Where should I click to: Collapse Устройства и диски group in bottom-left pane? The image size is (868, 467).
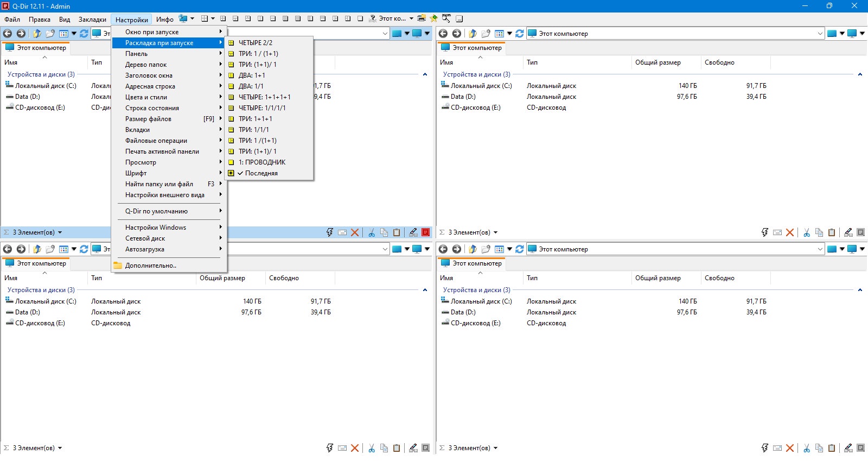tap(425, 290)
